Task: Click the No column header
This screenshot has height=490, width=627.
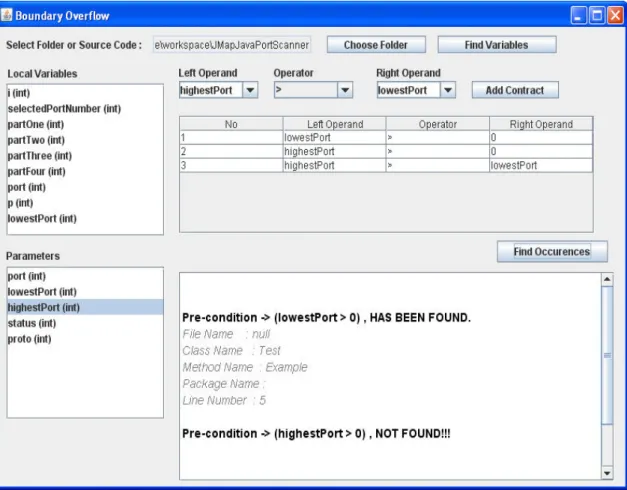Action: [x=231, y=124]
